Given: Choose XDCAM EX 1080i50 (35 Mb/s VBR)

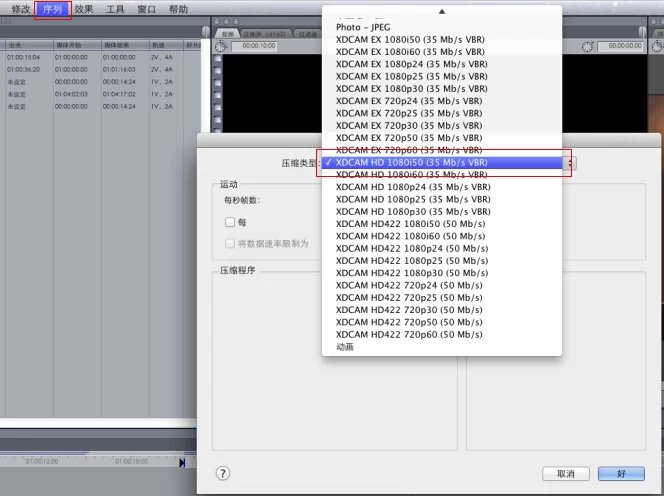Looking at the screenshot, I should click(442, 39).
